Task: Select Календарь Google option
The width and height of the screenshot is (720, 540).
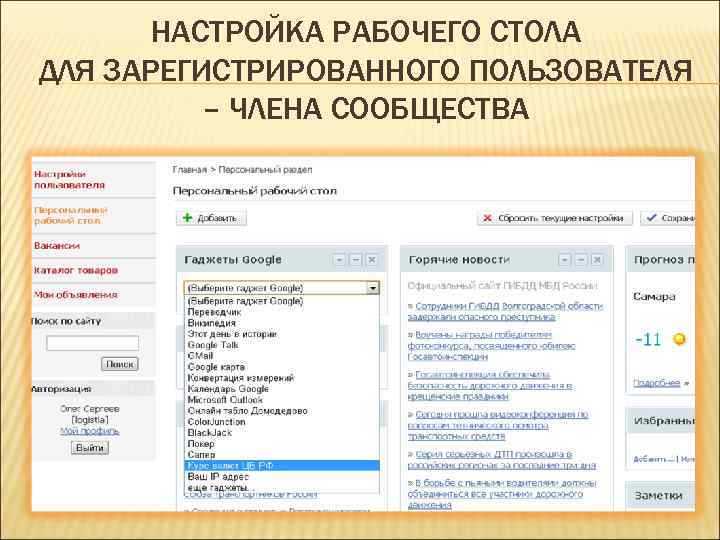Action: point(282,389)
